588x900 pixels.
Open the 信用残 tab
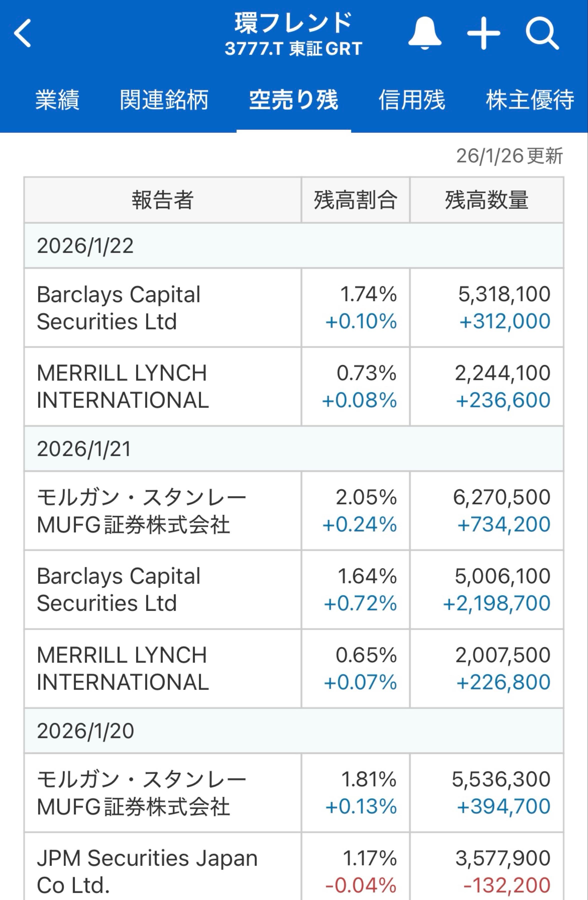coord(412,100)
